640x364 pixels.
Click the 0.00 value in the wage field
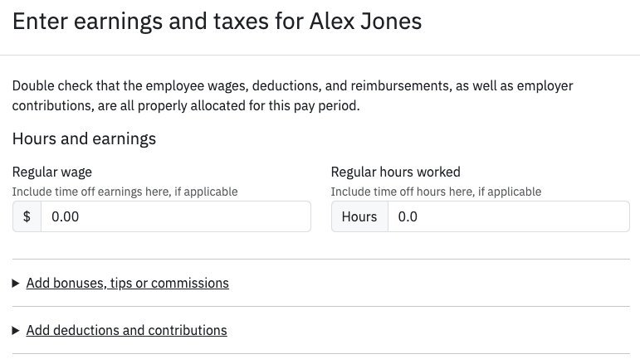66,216
